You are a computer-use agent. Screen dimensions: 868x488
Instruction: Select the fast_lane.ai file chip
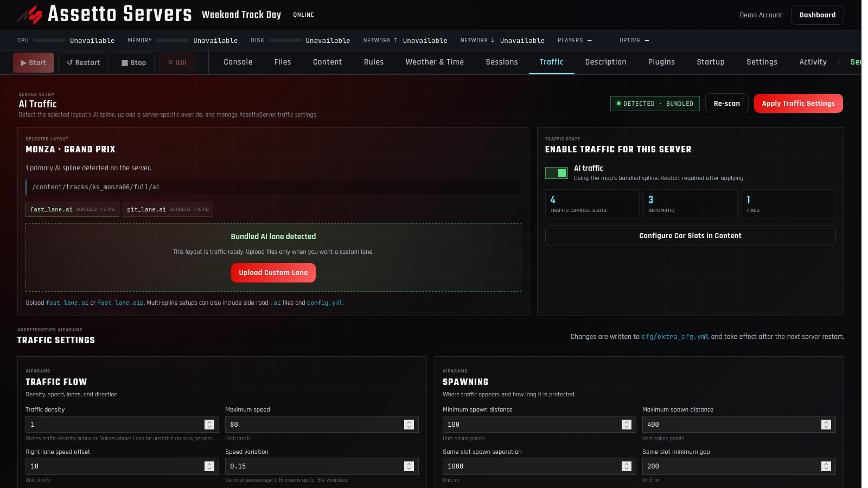point(72,209)
